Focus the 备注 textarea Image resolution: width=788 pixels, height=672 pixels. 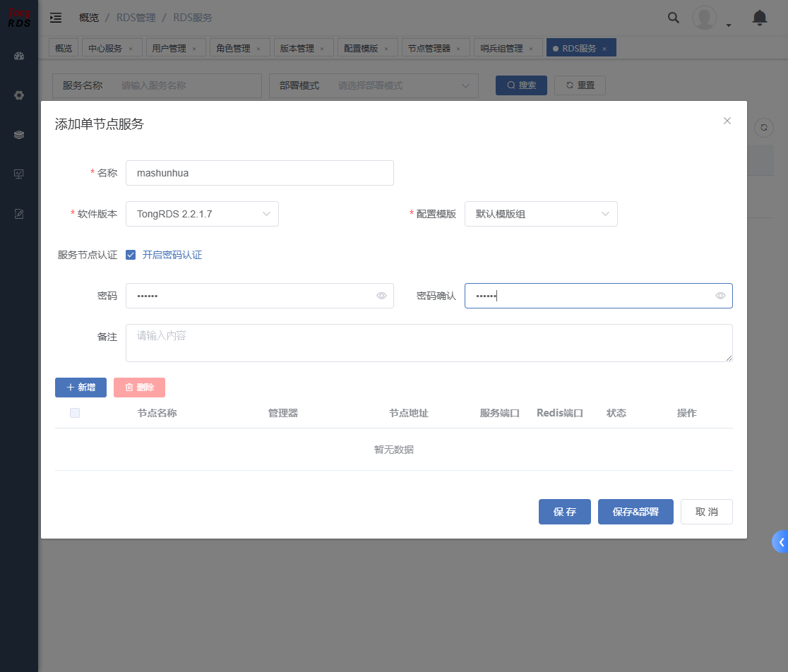click(429, 343)
